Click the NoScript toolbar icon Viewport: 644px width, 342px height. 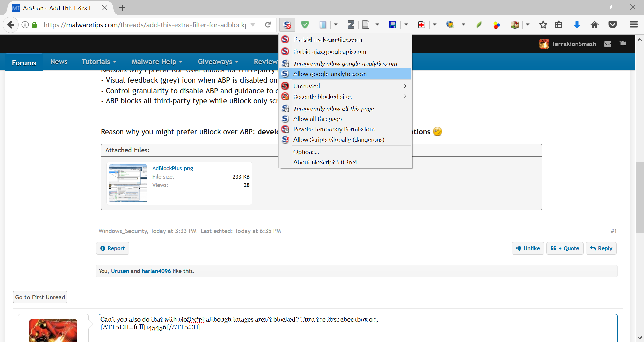click(x=287, y=25)
